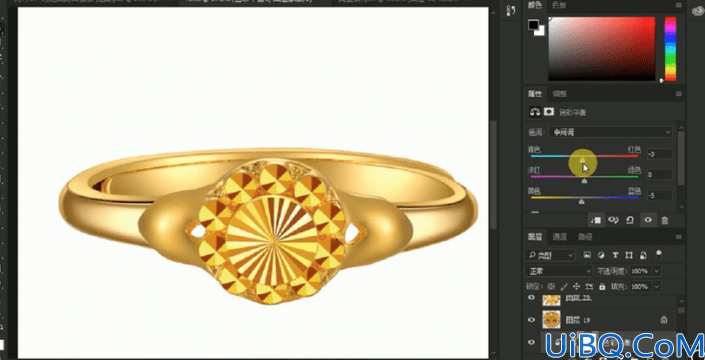
Task: Open the blend mode dropdown showing 正常
Action: [x=559, y=271]
